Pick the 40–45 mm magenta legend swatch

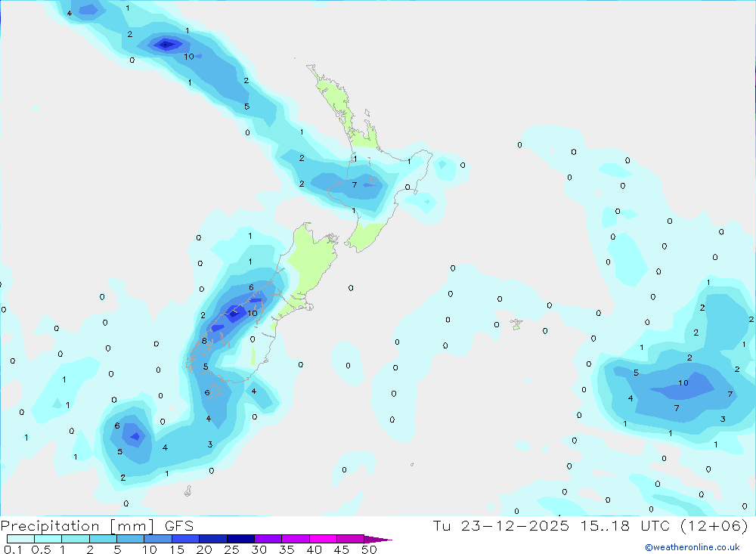(x=323, y=539)
